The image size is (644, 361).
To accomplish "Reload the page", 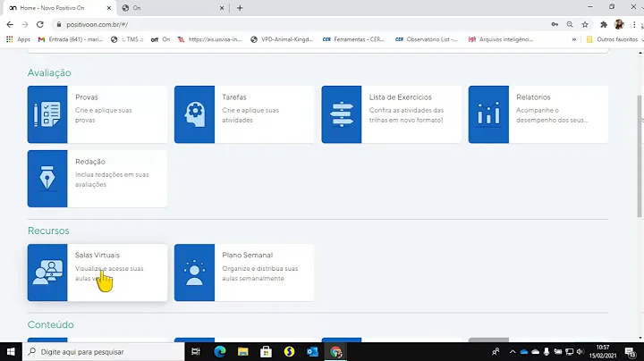I will tap(40, 25).
